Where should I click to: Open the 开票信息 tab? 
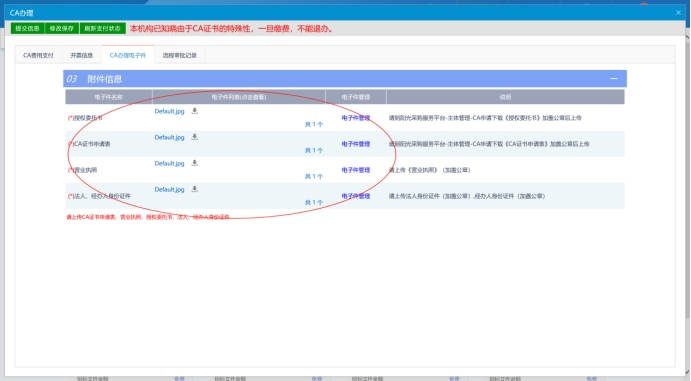(x=82, y=55)
